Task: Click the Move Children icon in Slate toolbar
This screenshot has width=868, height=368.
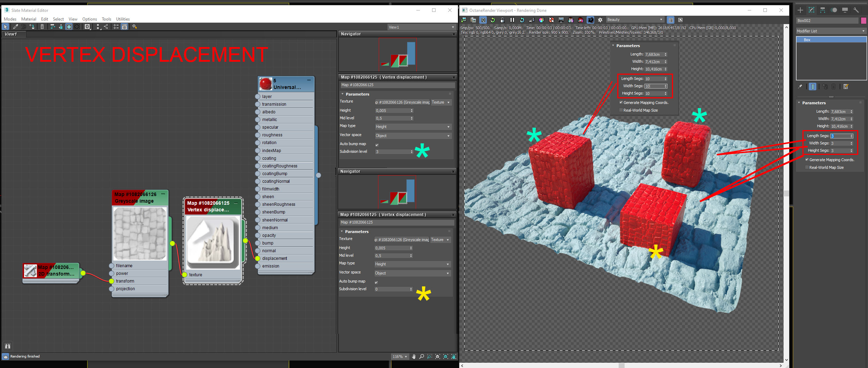Action: [x=52, y=27]
